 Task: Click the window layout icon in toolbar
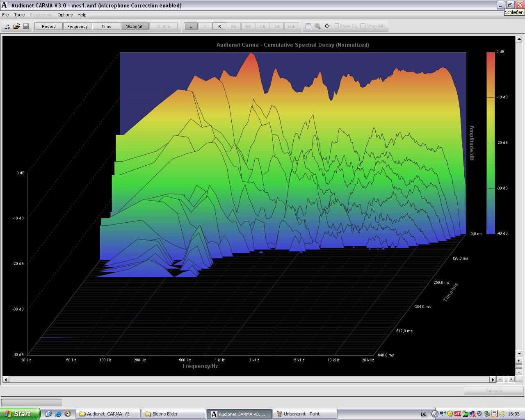(308, 26)
